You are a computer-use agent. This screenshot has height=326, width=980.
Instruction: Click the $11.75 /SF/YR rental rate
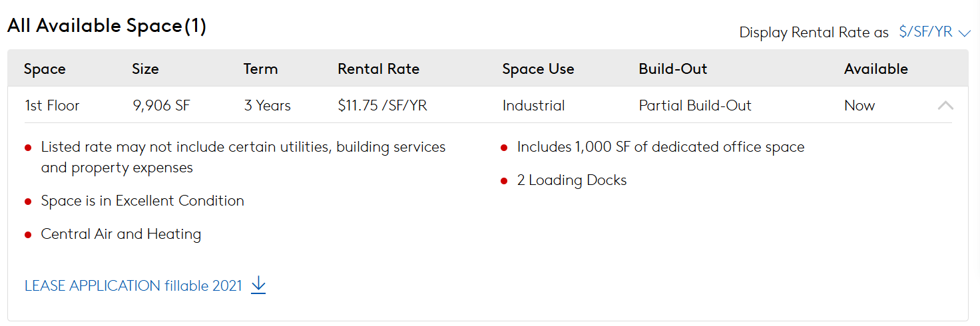click(x=382, y=105)
